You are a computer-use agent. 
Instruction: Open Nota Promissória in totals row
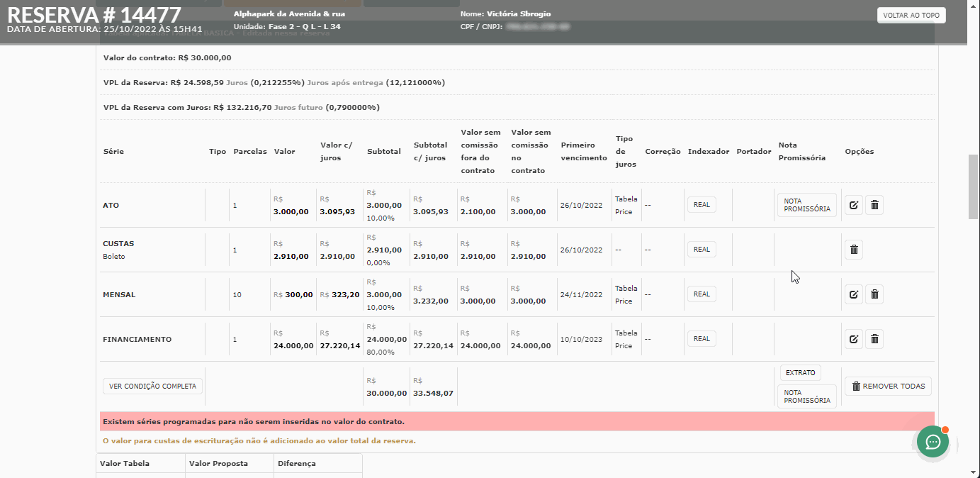(x=806, y=396)
